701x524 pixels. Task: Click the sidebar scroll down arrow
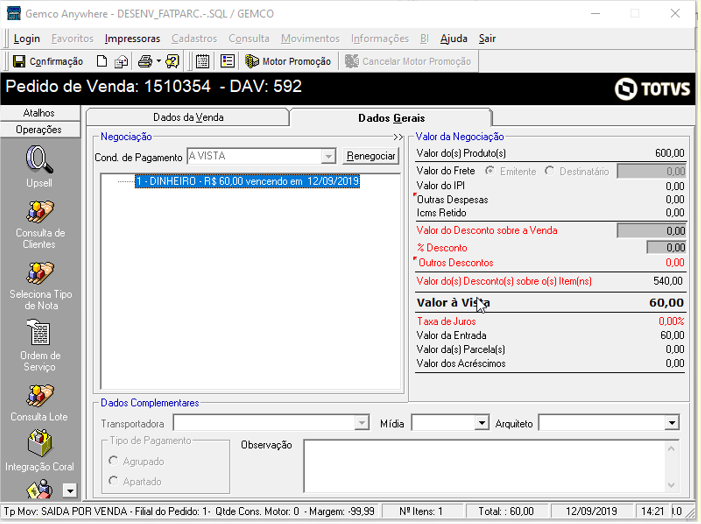click(70, 490)
